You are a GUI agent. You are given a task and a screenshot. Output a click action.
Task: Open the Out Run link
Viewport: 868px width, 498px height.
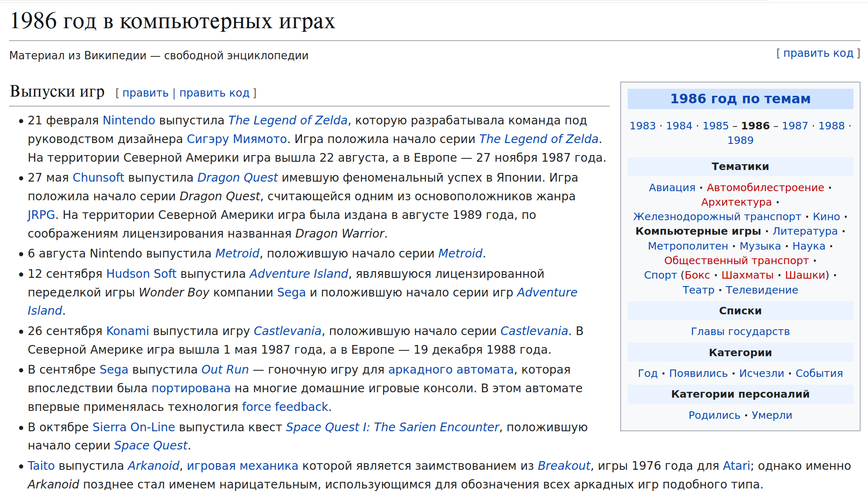pyautogui.click(x=225, y=369)
